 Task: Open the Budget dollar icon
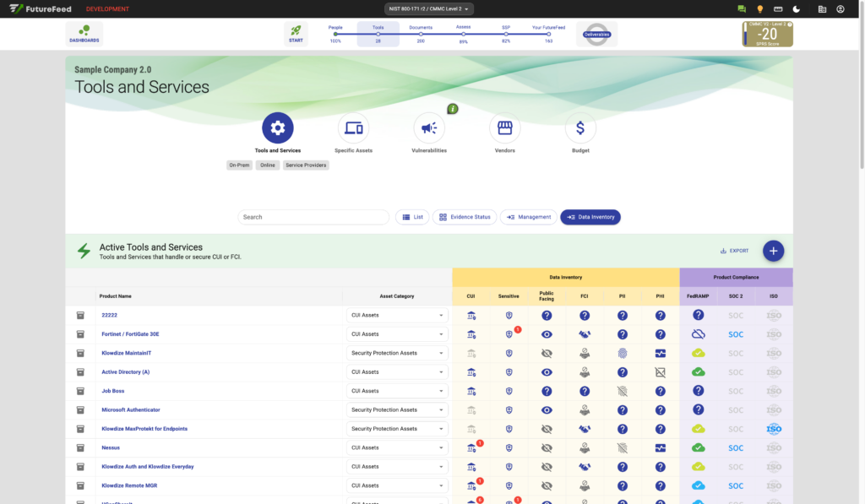pos(580,128)
